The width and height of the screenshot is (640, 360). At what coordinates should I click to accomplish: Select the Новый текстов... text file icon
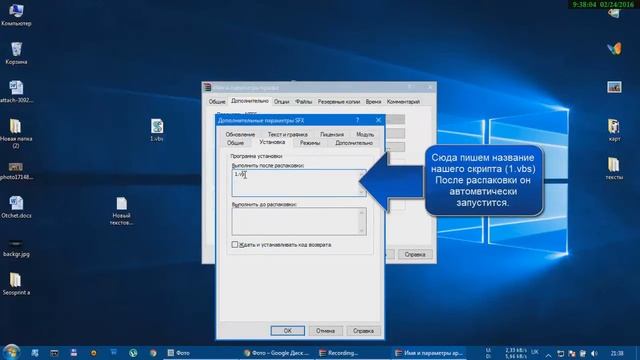click(x=121, y=211)
